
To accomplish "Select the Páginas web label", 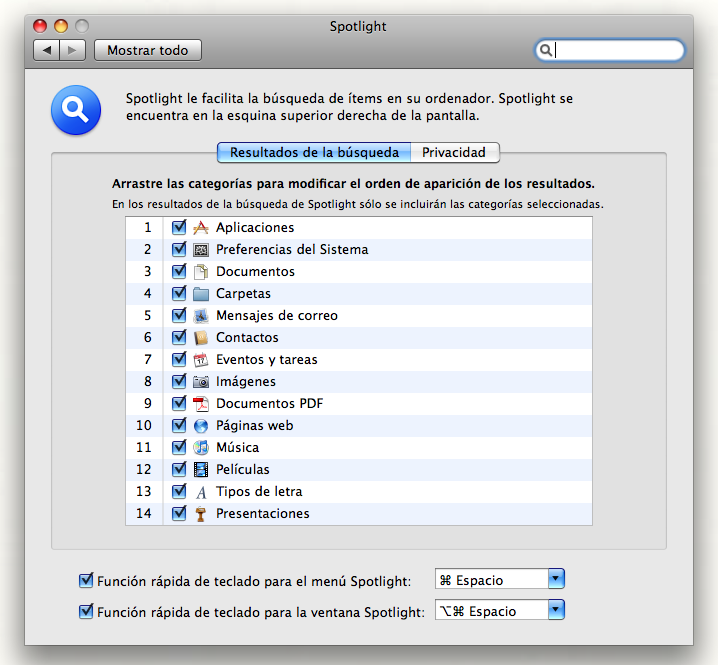I will [x=255, y=425].
